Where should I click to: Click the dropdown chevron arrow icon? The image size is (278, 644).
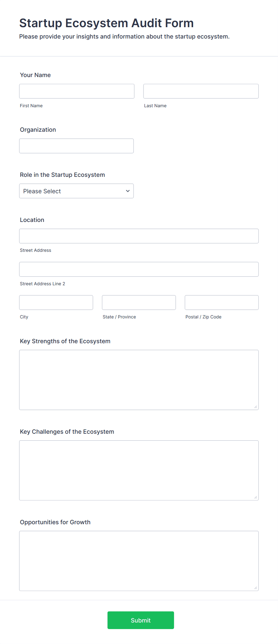pyautogui.click(x=128, y=191)
